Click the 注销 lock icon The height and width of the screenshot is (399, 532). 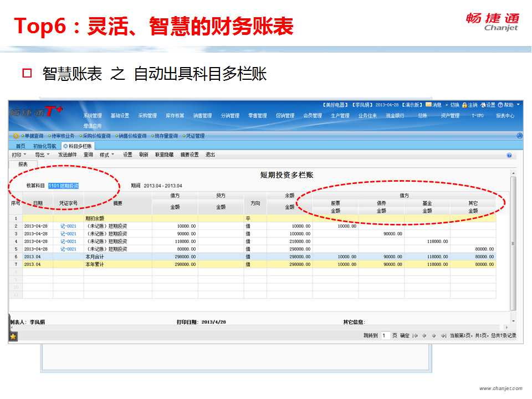coord(464,105)
